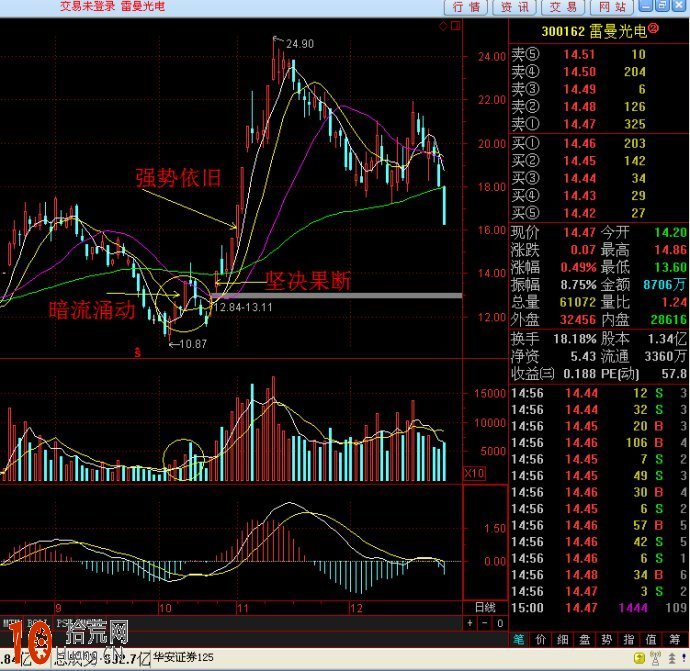690x671 pixels.
Task: Switch to the 值 (value) tab
Action: click(x=651, y=639)
